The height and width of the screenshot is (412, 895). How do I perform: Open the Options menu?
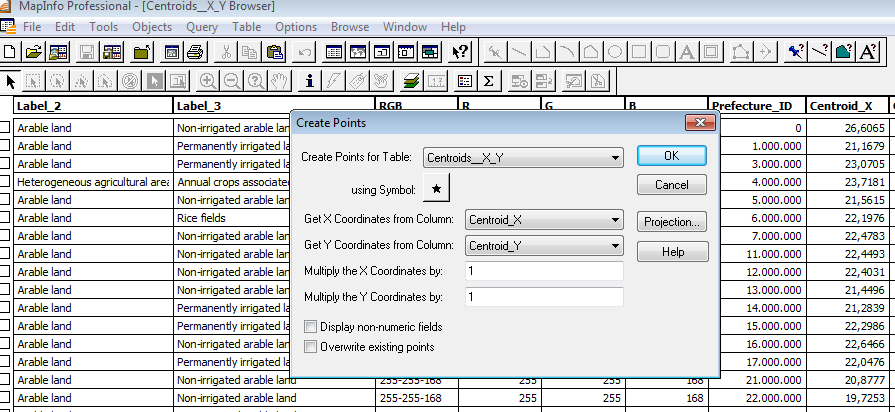[x=296, y=27]
